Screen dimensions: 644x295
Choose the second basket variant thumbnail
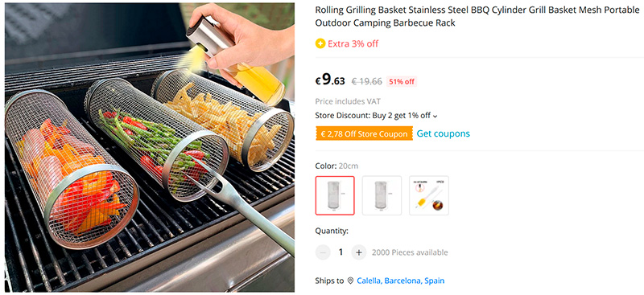(382, 195)
